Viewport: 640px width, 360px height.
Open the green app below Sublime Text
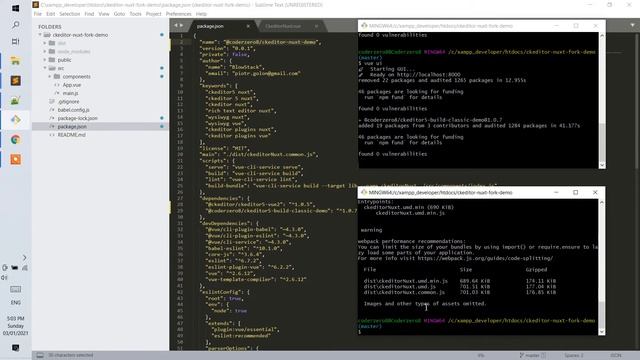[x=16, y=100]
